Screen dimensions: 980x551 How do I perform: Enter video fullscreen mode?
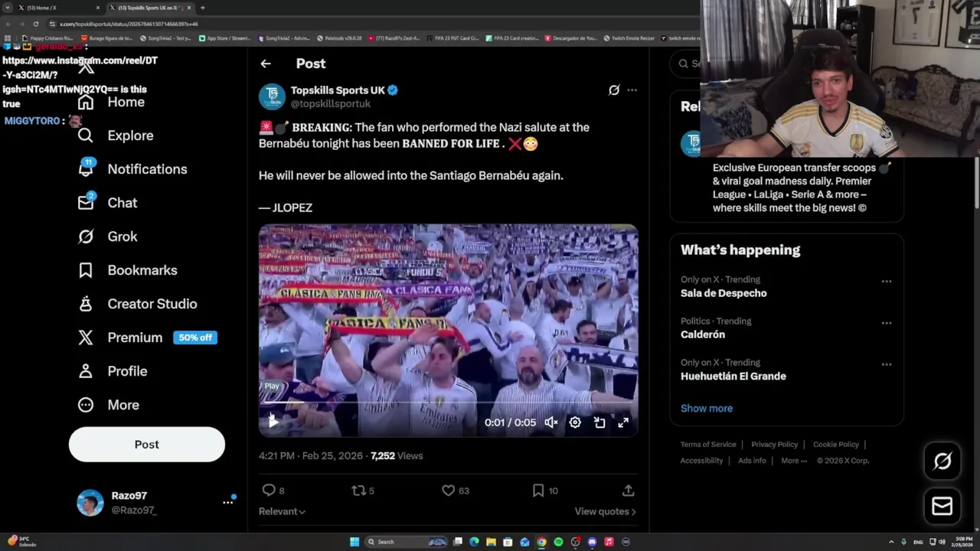[x=623, y=422]
